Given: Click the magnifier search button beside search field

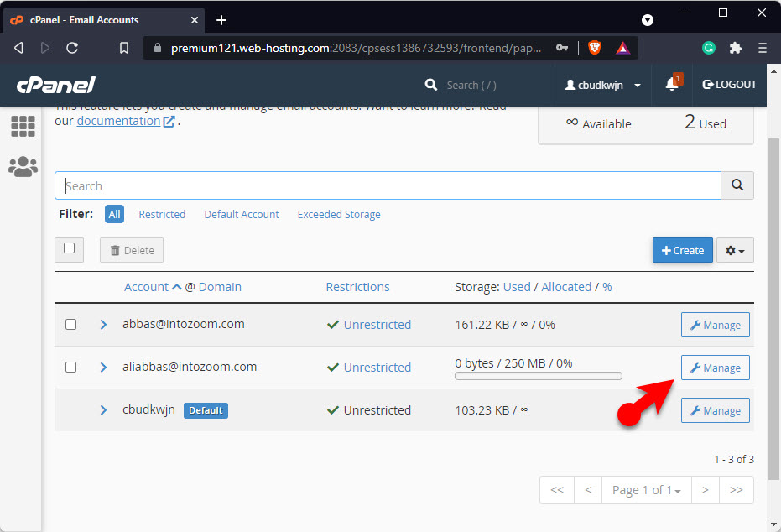Looking at the screenshot, I should click(x=737, y=185).
